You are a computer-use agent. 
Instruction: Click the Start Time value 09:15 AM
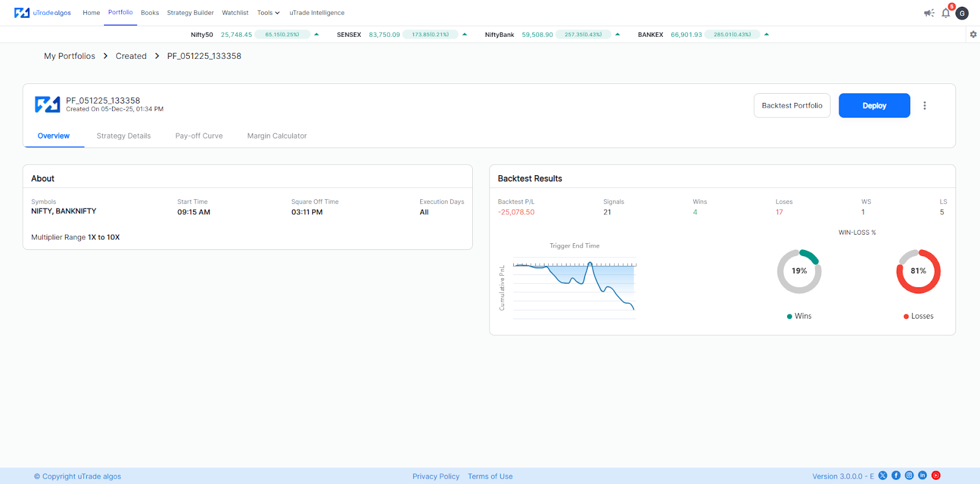pos(194,212)
